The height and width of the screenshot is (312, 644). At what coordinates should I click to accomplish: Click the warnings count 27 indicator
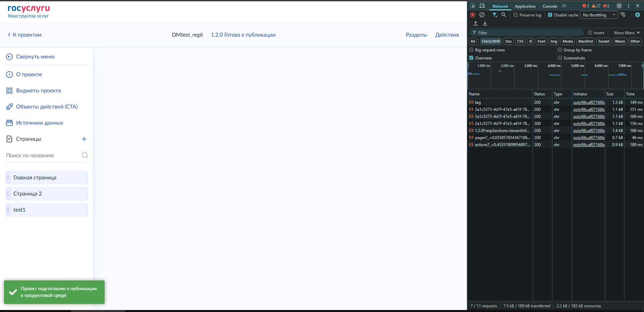pos(596,6)
